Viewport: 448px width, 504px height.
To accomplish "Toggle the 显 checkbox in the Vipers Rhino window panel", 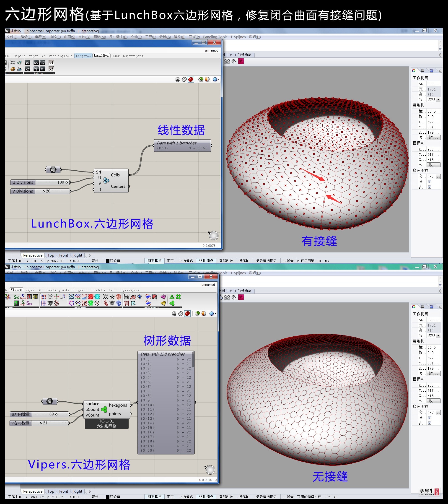I will pos(430,418).
